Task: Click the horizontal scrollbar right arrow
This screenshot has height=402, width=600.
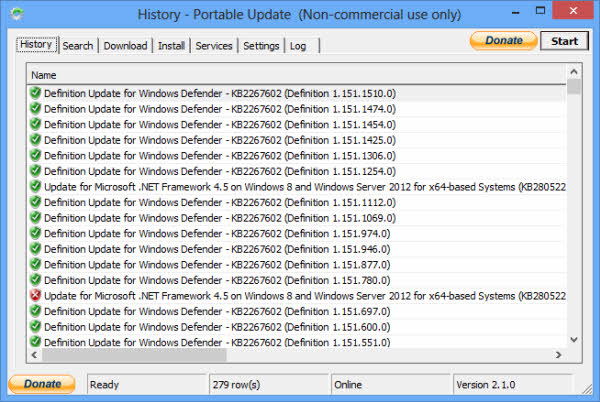Action: pyautogui.click(x=558, y=355)
